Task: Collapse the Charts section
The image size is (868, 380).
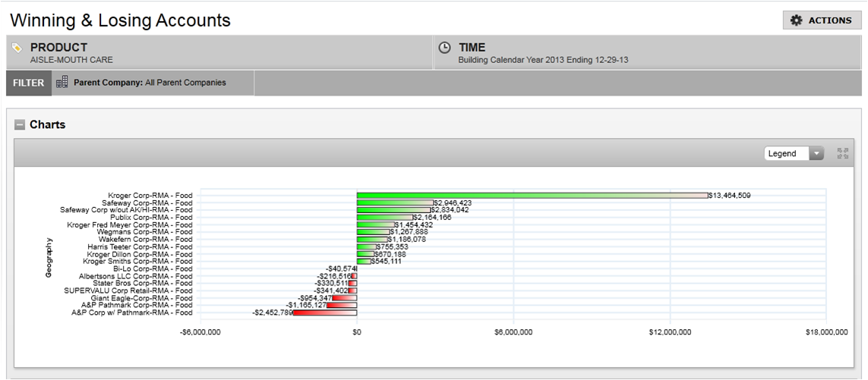Action: point(20,125)
